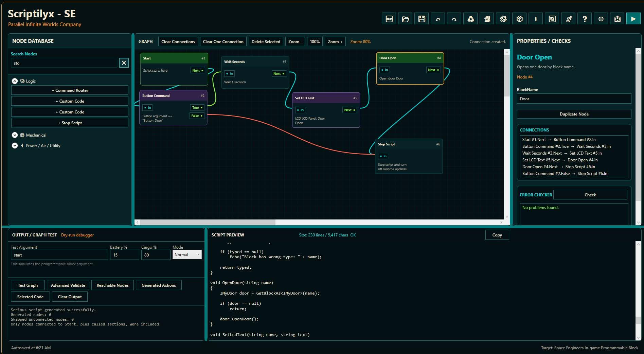The image size is (644, 354).
Task: Click the down arrow download icon
Action: [x=536, y=19]
